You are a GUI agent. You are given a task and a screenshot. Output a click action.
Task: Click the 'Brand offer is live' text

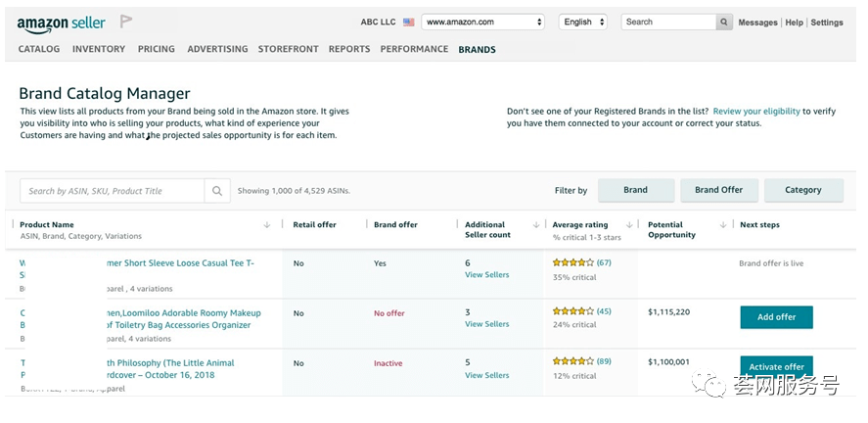pos(771,263)
